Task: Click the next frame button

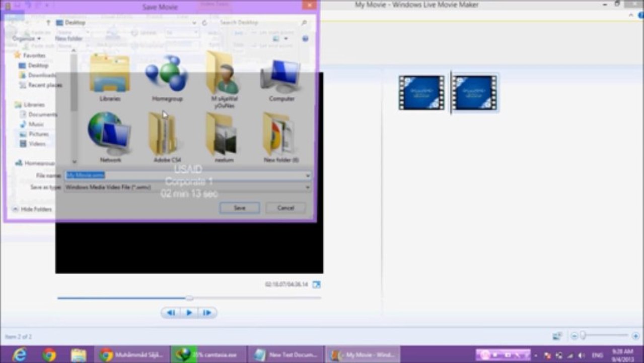Action: [207, 313]
